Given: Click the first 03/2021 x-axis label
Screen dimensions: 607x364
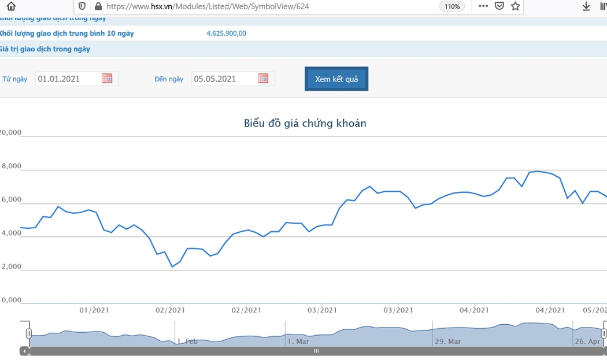Looking at the screenshot, I should pyautogui.click(x=322, y=310).
